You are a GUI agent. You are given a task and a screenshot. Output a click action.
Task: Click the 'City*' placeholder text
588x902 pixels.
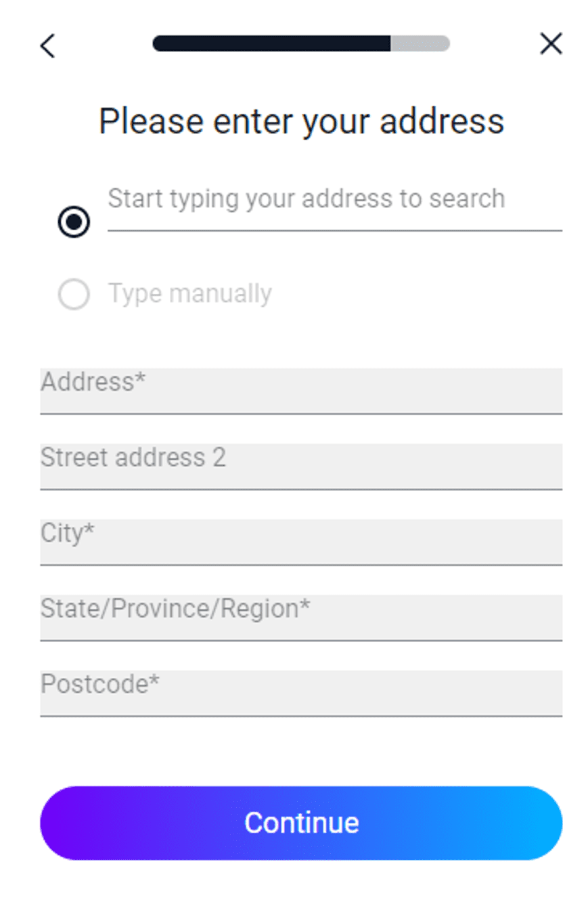[x=67, y=534]
